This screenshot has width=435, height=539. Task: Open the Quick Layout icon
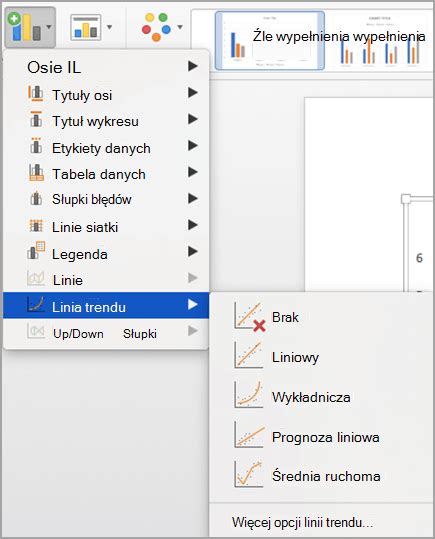click(x=86, y=28)
